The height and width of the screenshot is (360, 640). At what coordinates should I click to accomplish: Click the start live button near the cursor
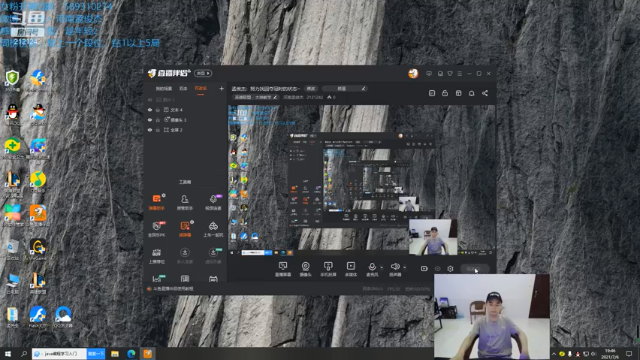click(x=475, y=269)
